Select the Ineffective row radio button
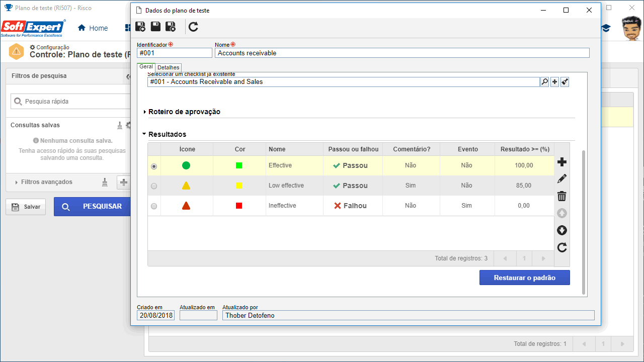Screen dimensions: 644x362 pos(154,206)
